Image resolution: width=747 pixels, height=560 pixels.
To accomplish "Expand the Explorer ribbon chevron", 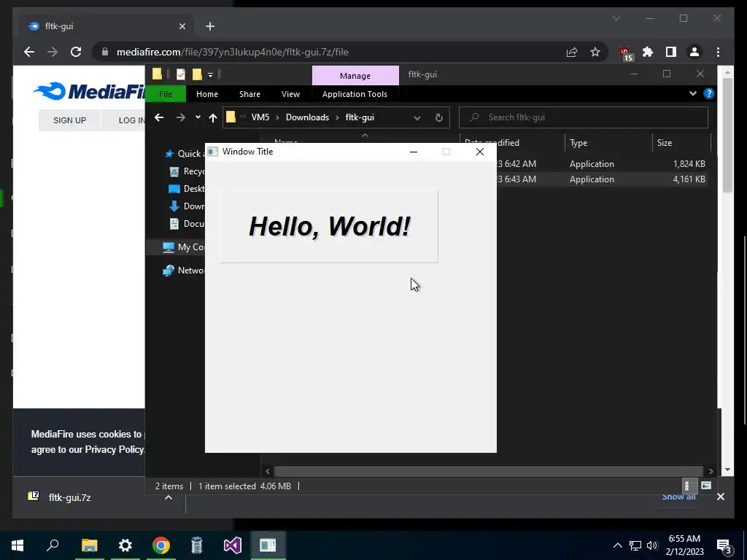I will point(693,93).
